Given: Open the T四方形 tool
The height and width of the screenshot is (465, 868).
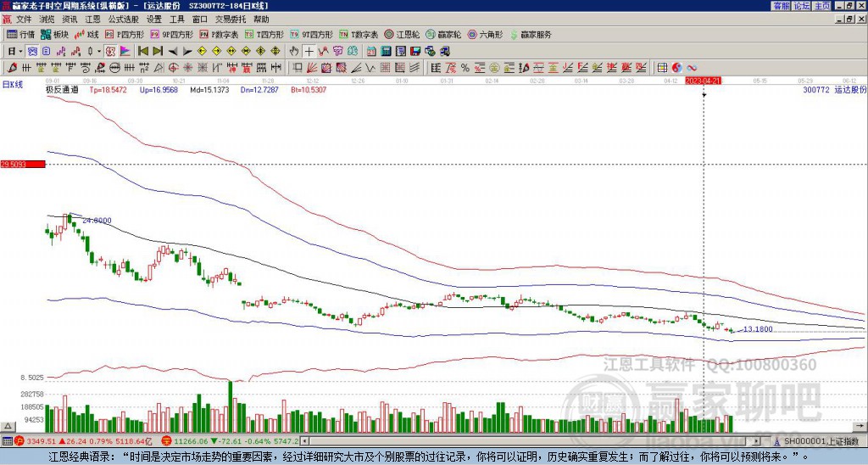Looking at the screenshot, I should (x=264, y=35).
